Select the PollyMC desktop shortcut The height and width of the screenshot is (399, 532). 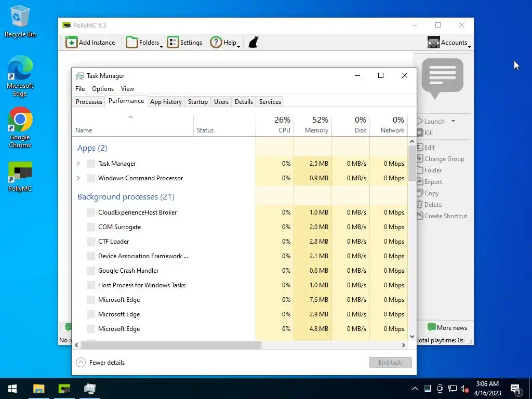pyautogui.click(x=20, y=177)
